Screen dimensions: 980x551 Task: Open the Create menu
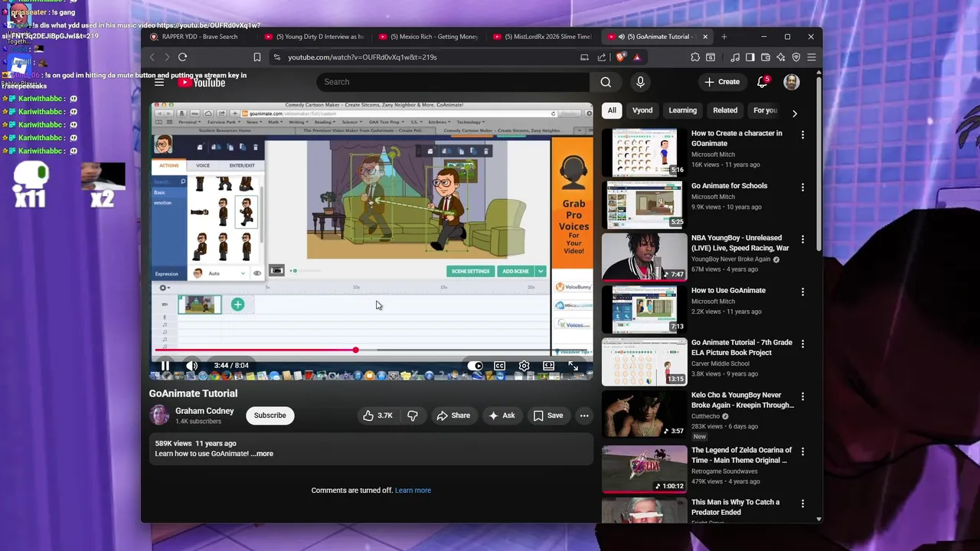tap(722, 82)
